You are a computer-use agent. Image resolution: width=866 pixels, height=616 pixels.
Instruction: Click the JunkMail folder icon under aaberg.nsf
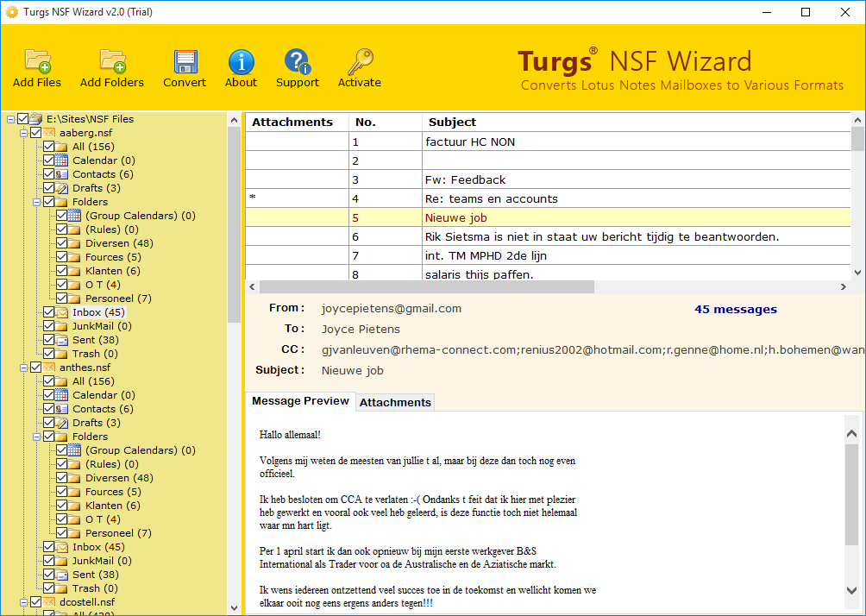click(x=61, y=326)
